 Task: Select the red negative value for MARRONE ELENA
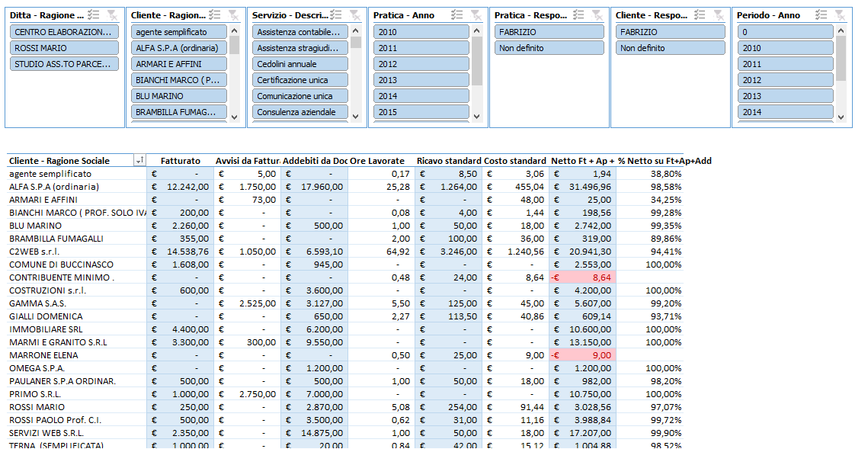(582, 355)
